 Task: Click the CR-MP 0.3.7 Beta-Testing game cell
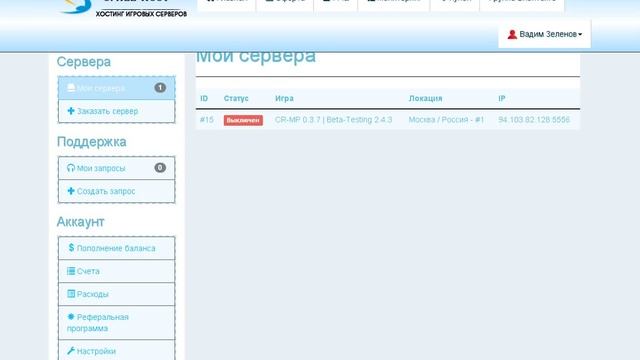tap(333, 120)
